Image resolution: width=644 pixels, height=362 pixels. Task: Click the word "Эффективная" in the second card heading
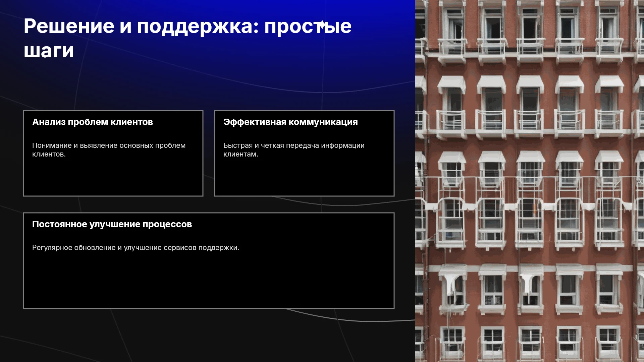(x=255, y=122)
